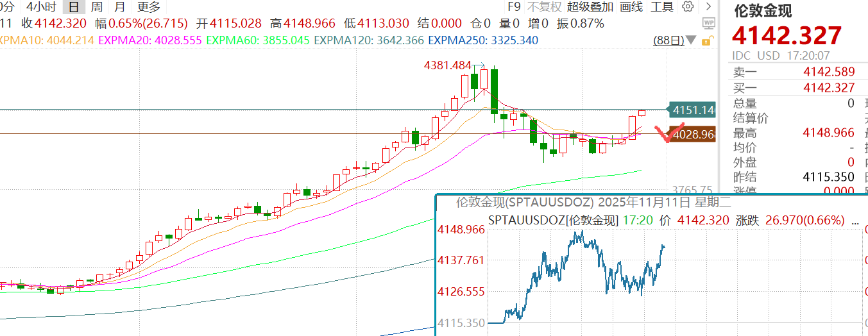Click the 卖一 ask price 4142.589
This screenshot has height=336, width=868.
(829, 71)
